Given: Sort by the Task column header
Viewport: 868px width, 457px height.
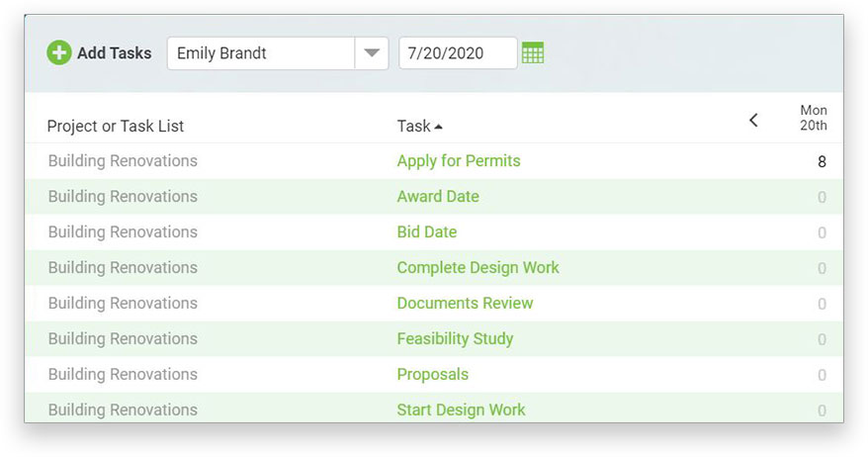Looking at the screenshot, I should coord(413,127).
